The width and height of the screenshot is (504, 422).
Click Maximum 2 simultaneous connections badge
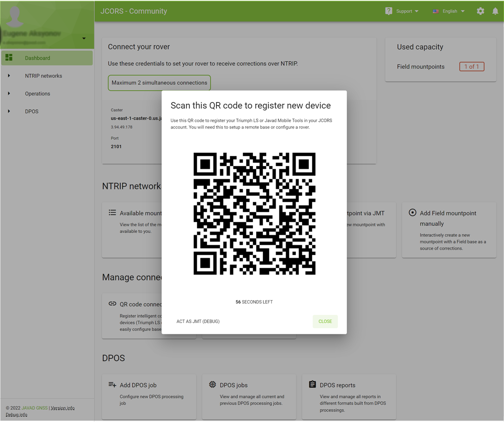click(x=160, y=83)
